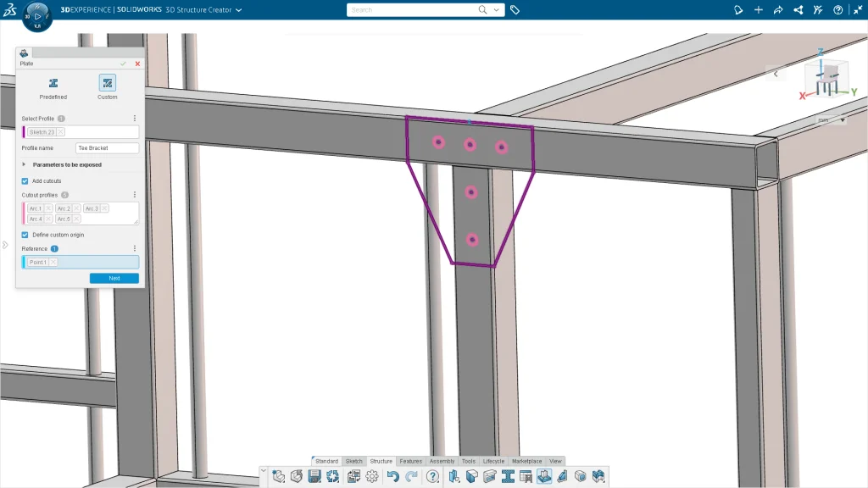
Task: Uncheck Define custom origin checkbox
Action: coord(25,235)
